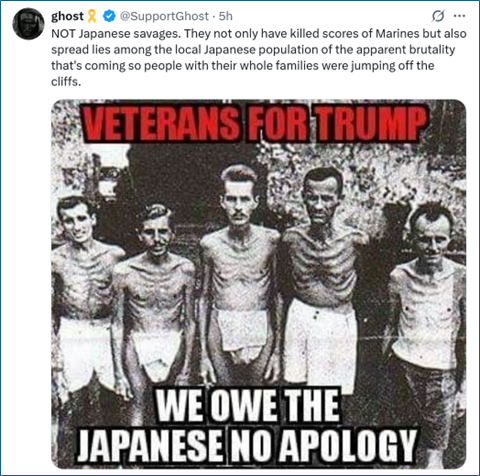Screen dimensions: 480x476
Task: Click the leftmost man in the photo
Action: (83, 293)
